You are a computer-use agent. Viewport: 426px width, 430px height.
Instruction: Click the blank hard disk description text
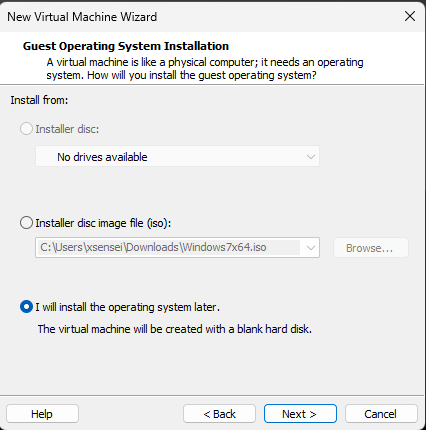(175, 329)
